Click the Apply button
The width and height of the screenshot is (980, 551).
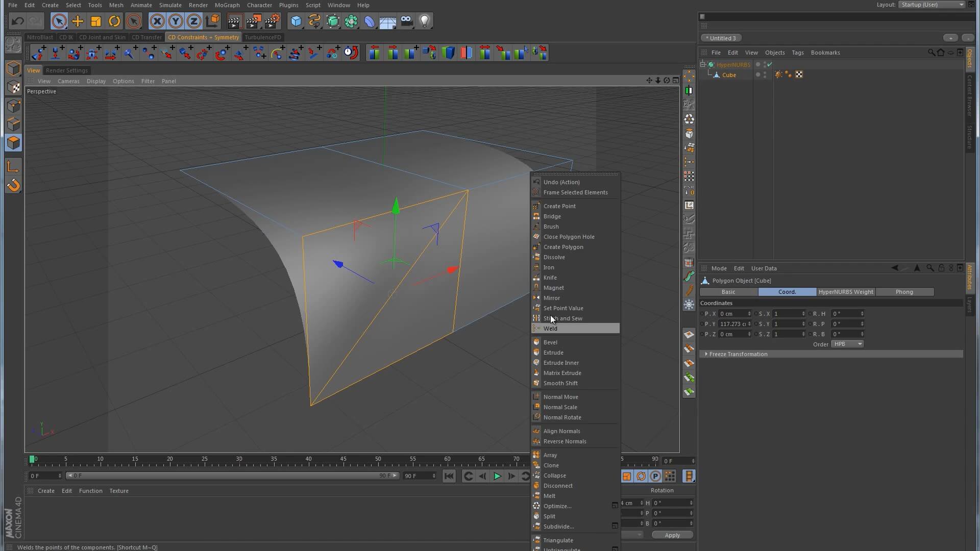[x=672, y=535]
